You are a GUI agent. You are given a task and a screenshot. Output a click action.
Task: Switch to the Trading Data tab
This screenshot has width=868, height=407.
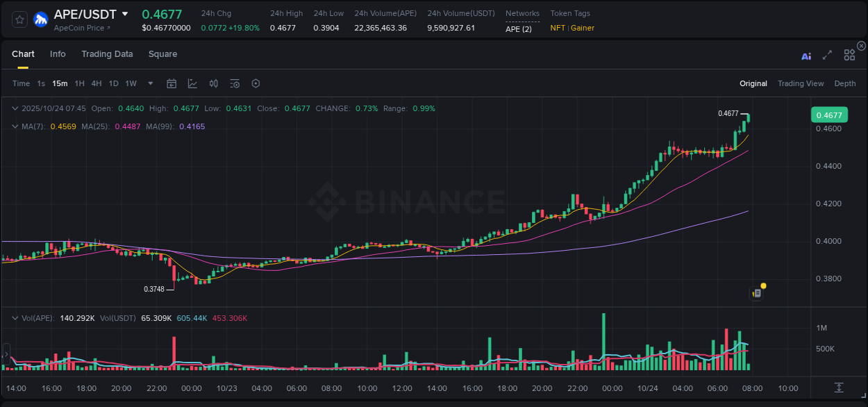(107, 54)
